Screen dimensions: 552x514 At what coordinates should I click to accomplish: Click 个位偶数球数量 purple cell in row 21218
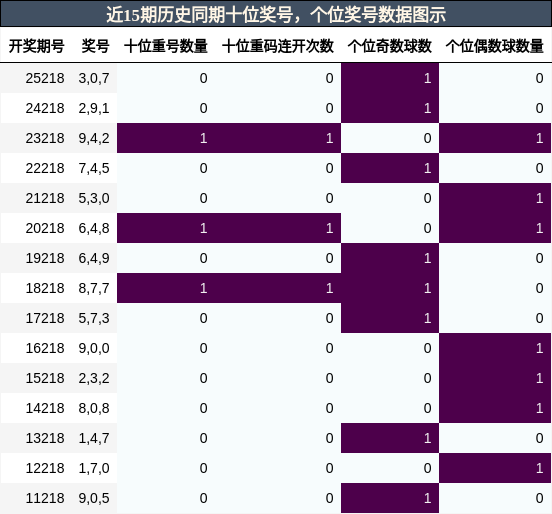click(495, 198)
